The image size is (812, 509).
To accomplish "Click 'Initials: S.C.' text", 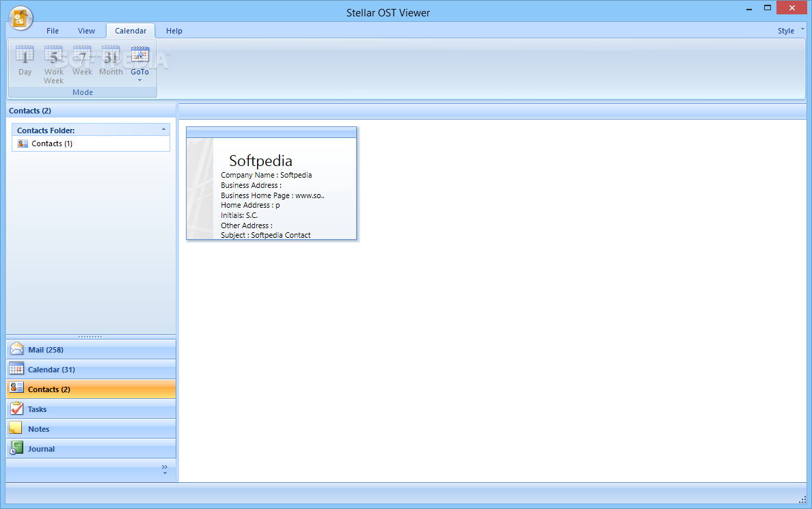I will [x=239, y=215].
